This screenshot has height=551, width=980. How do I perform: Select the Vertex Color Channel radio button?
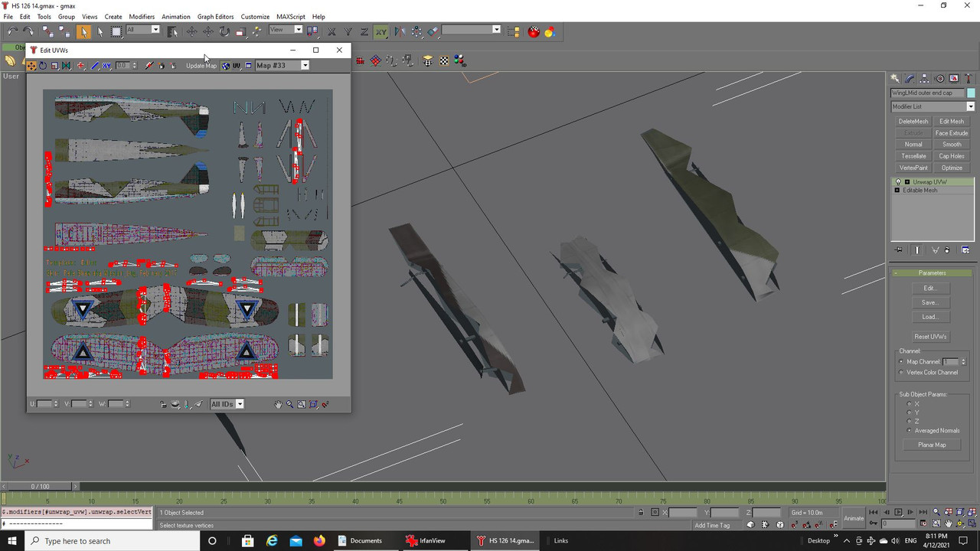901,373
